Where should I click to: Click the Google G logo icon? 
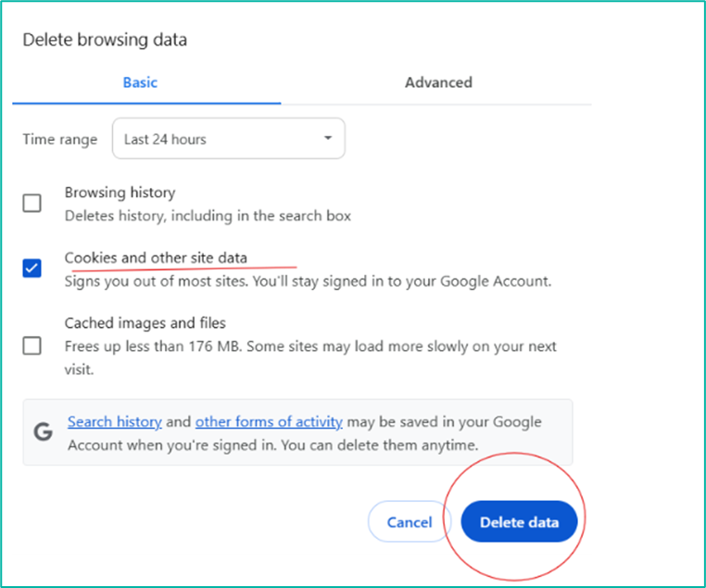tap(44, 432)
